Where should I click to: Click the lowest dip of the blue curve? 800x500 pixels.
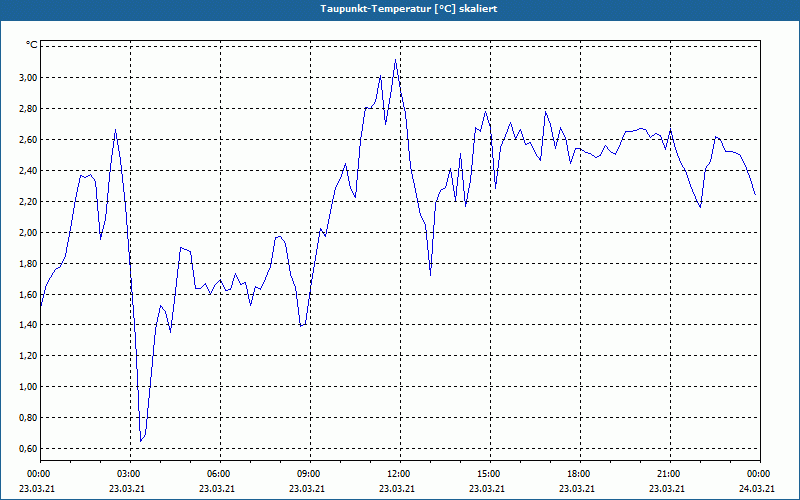point(141,441)
